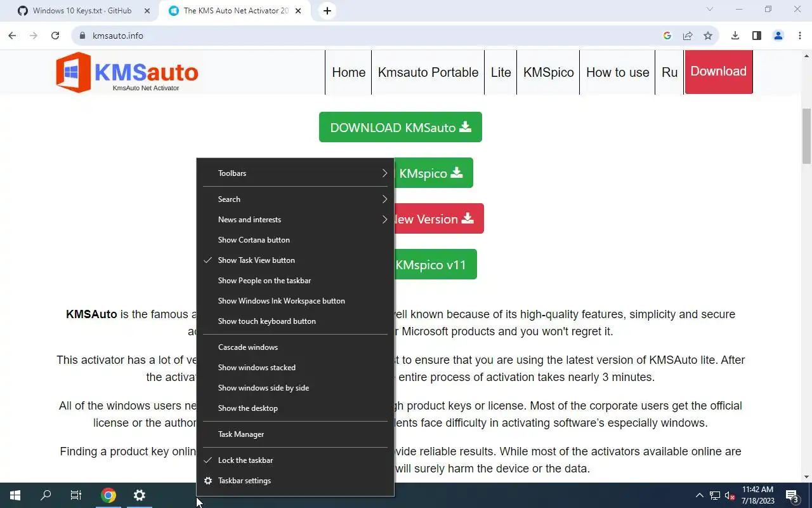Click the red New Version button
The height and width of the screenshot is (508, 812).
tap(439, 218)
